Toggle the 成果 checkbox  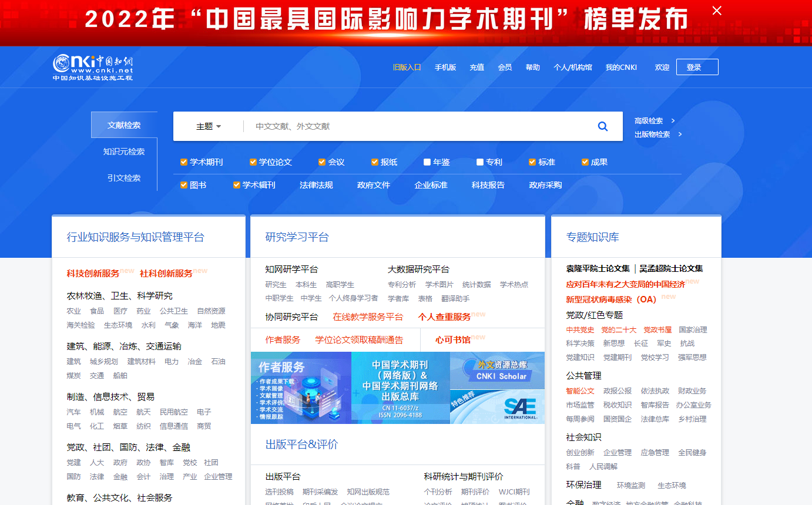coord(585,162)
